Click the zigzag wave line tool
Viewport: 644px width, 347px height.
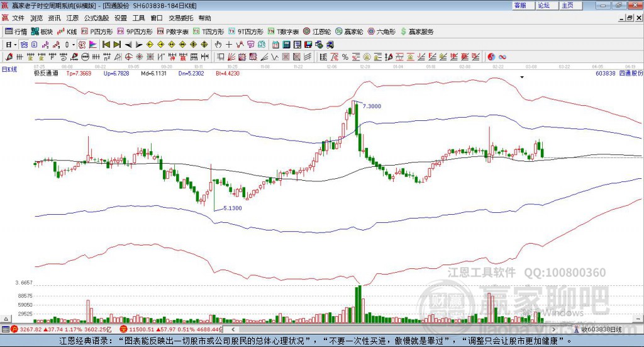[275, 57]
